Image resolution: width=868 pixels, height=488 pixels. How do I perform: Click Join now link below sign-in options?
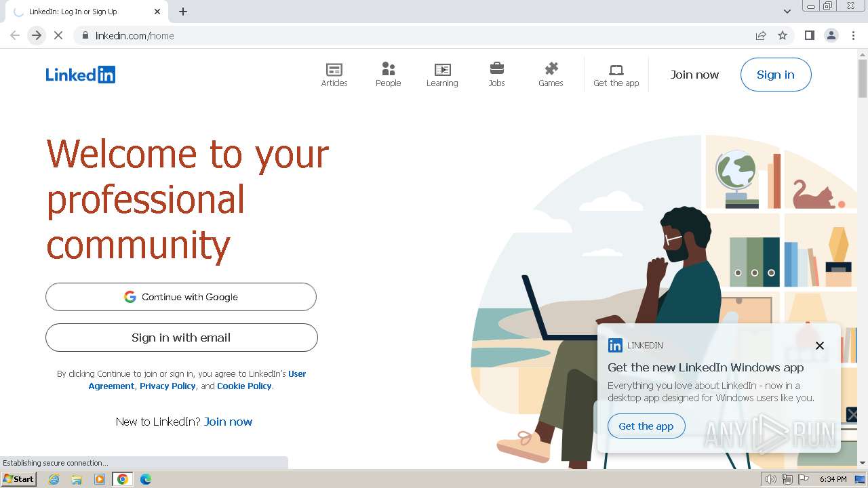pos(228,422)
